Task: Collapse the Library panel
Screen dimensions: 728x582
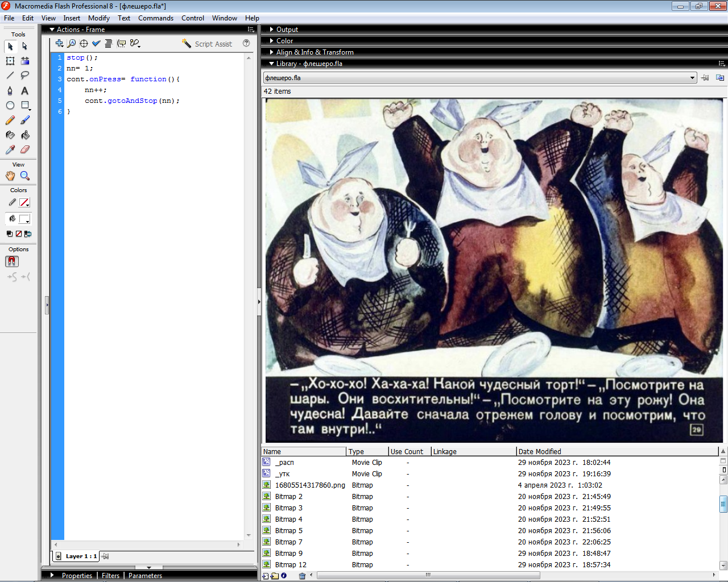Action: click(272, 64)
